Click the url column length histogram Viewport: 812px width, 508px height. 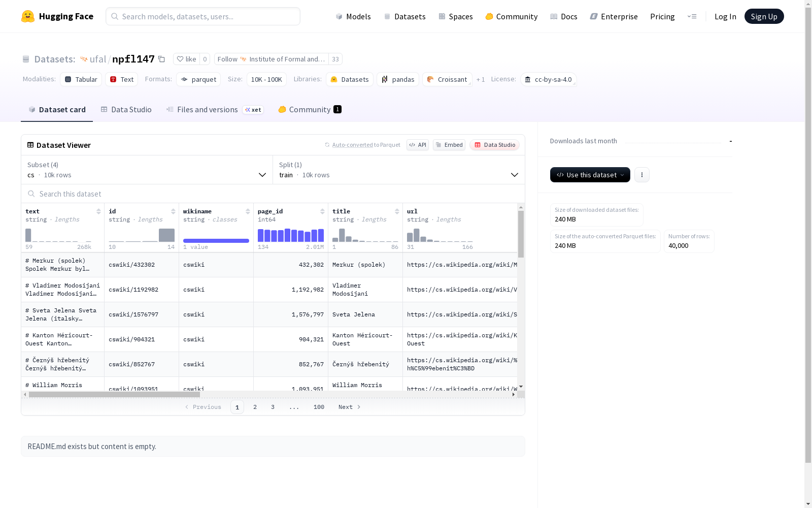440,235
